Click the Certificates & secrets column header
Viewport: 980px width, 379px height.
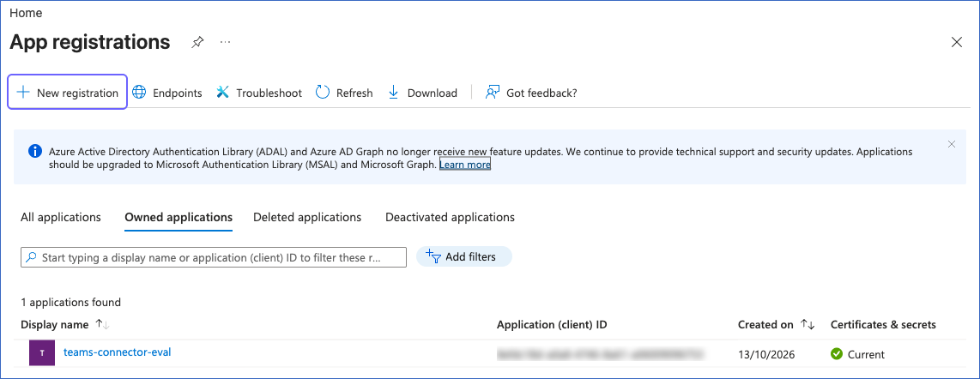(x=883, y=325)
